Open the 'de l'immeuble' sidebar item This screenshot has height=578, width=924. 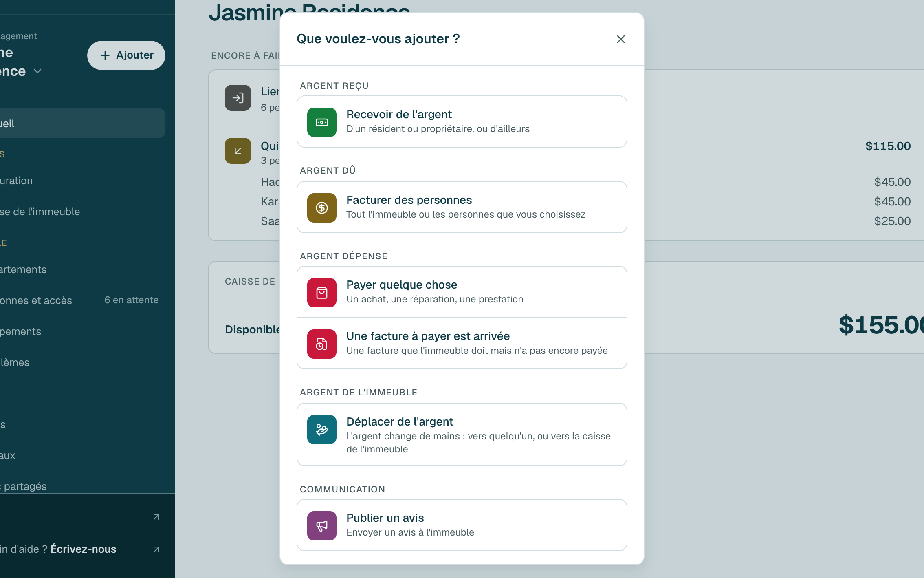83,212
